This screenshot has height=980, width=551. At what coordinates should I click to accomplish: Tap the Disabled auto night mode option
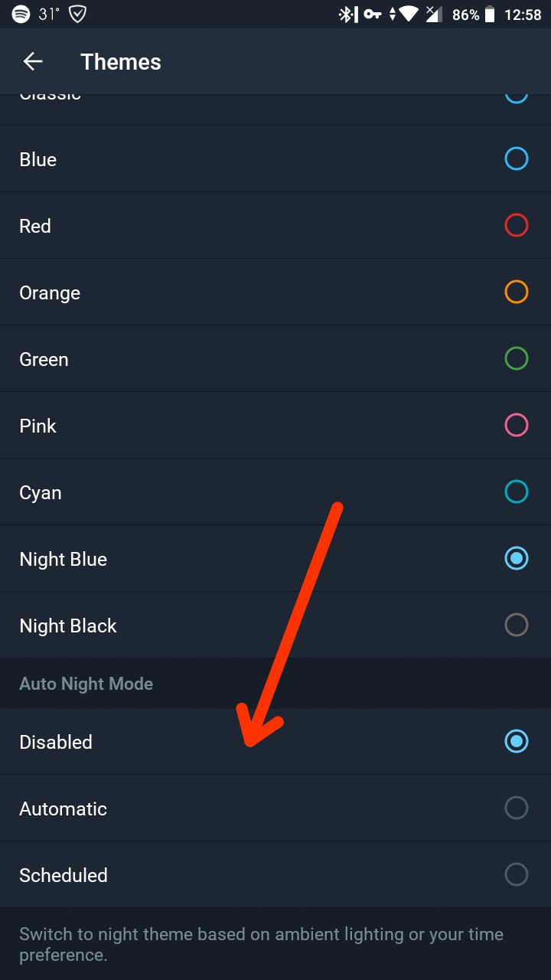coord(275,742)
